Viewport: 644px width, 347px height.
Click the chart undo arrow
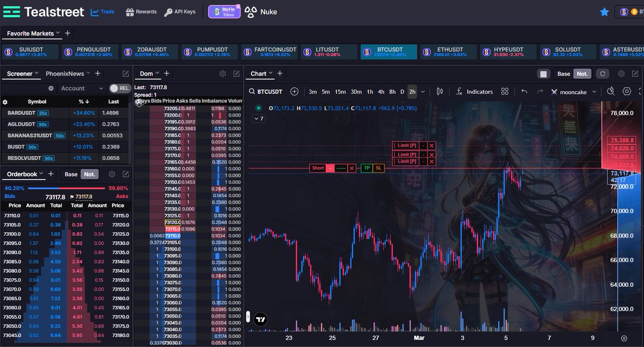[524, 92]
